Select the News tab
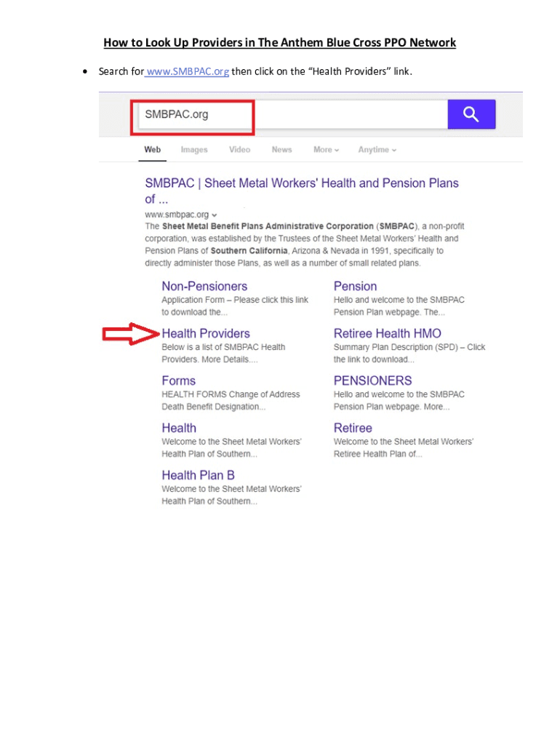560x745 pixels. point(281,150)
